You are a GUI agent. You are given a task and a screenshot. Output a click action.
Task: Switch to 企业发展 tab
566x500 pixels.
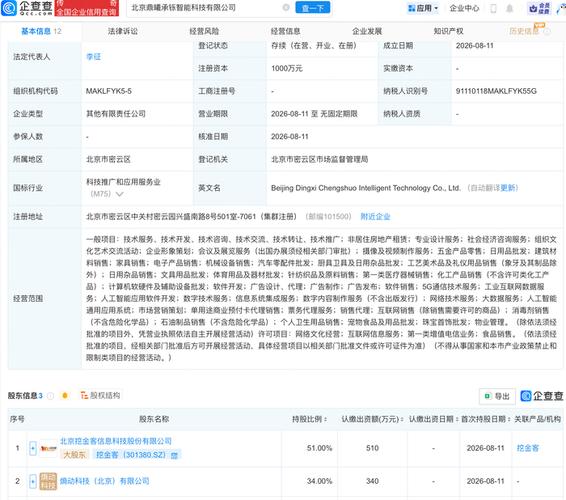pos(367,31)
